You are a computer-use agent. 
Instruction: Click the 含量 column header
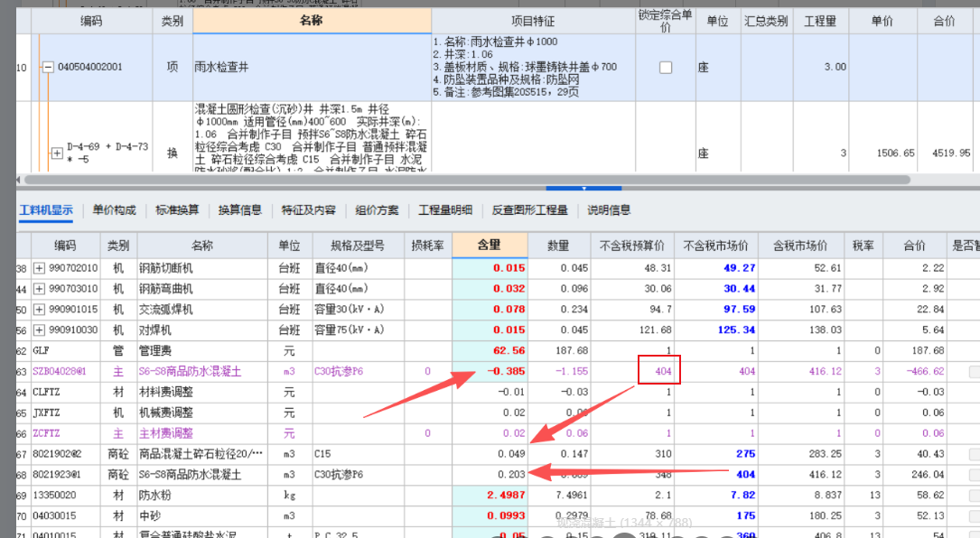(x=490, y=245)
